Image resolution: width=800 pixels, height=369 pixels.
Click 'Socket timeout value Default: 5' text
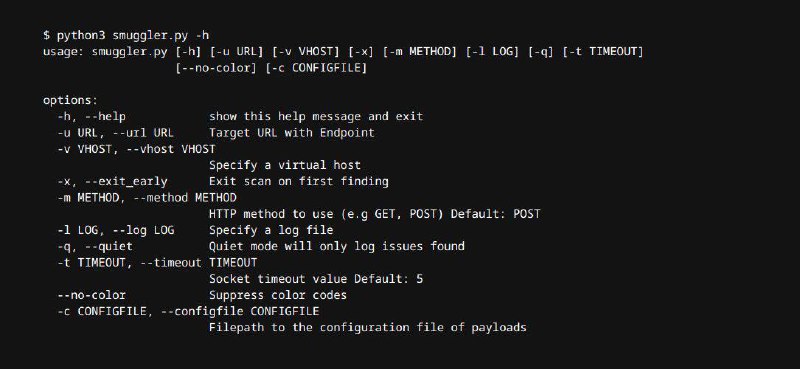pyautogui.click(x=316, y=279)
